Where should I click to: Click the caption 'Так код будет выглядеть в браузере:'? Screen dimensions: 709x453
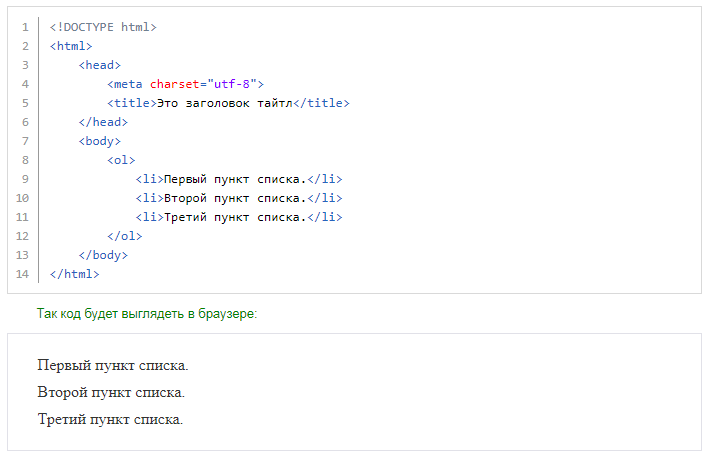click(147, 314)
